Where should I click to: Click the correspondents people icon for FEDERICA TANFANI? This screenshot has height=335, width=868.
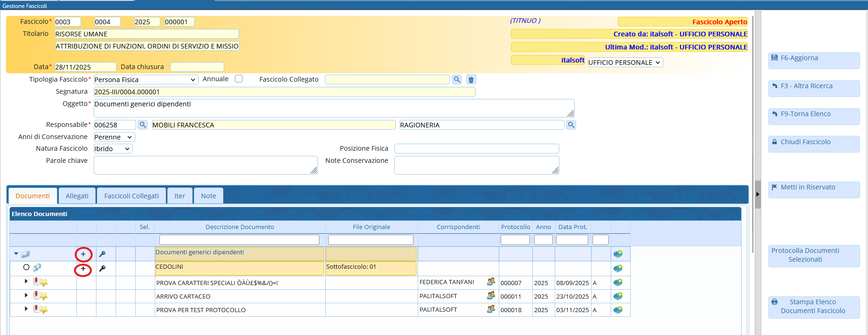(491, 282)
